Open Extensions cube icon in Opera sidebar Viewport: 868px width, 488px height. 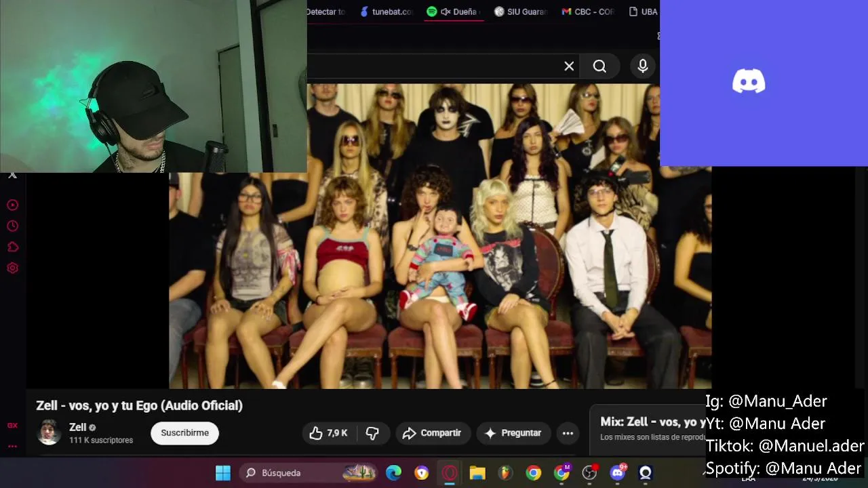(12, 247)
